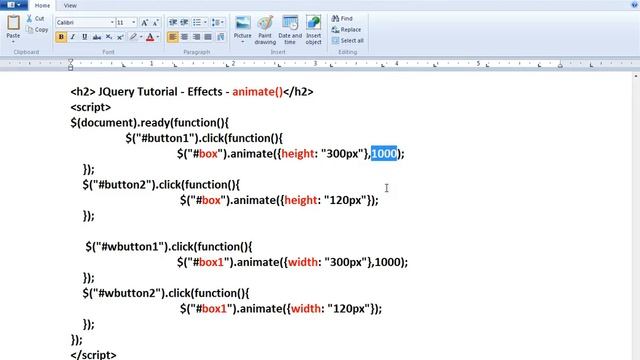640x360 pixels.
Task: Insert a Paint drawing
Action: (265, 30)
